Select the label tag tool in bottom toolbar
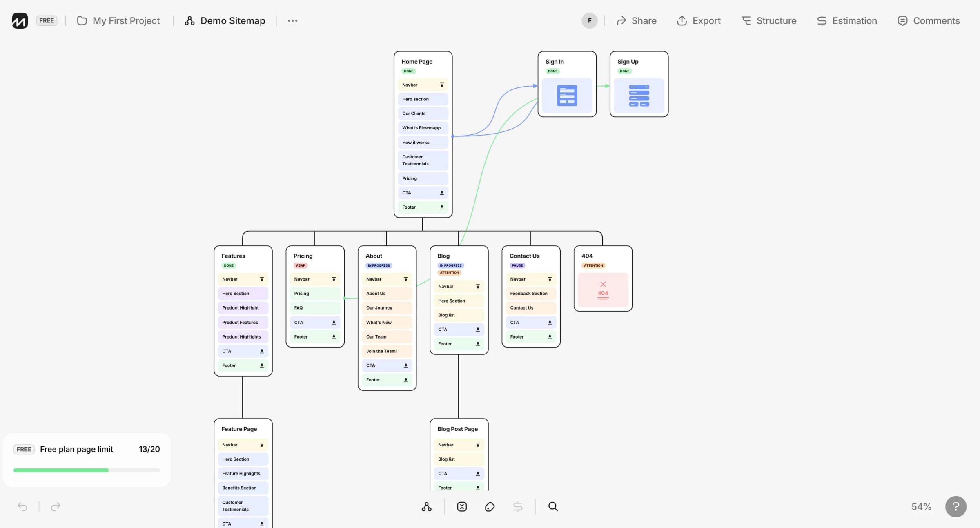 coord(490,506)
